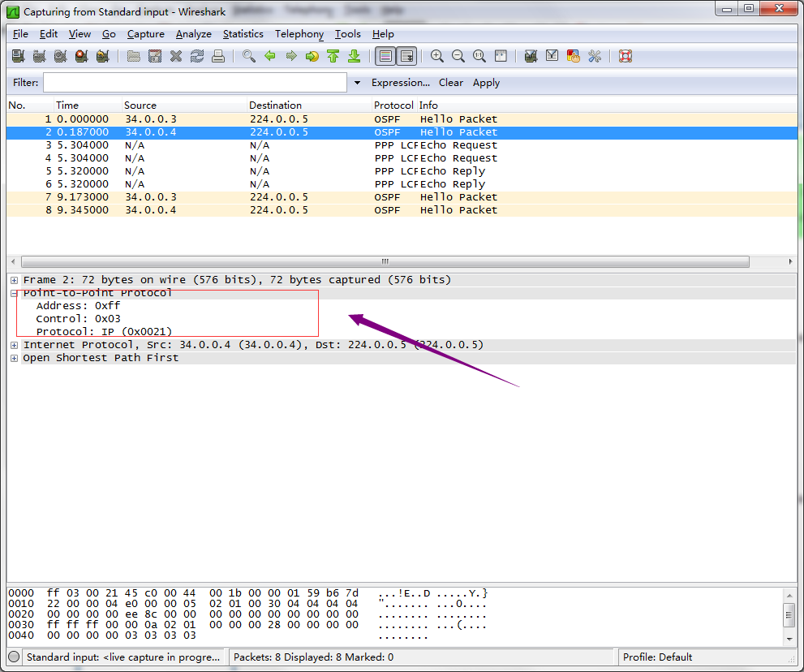This screenshot has height=672, width=804.
Task: Save this capture file icon
Action: point(155,56)
